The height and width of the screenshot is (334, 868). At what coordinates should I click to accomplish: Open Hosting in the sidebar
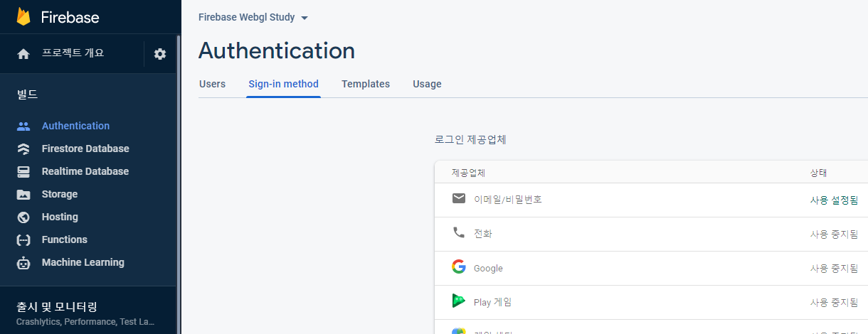60,217
